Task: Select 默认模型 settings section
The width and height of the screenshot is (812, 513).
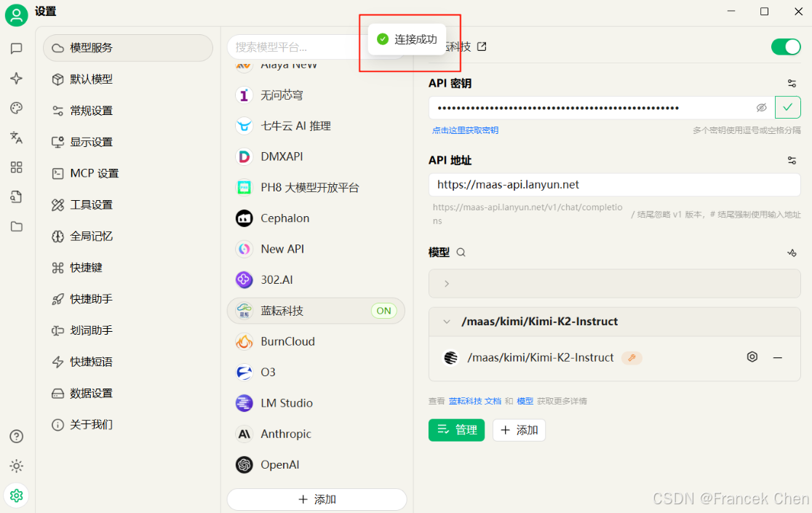Action: click(128, 79)
